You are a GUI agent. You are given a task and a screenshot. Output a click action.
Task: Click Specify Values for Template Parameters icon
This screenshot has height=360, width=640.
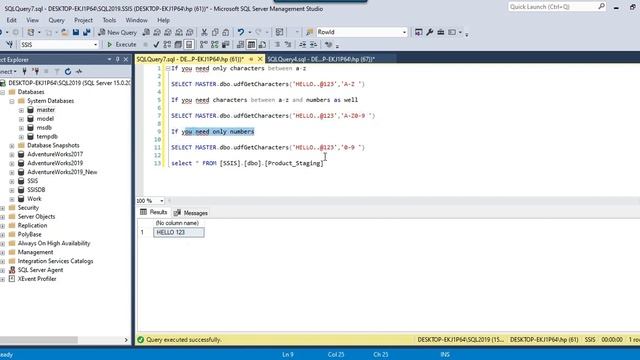[329, 44]
